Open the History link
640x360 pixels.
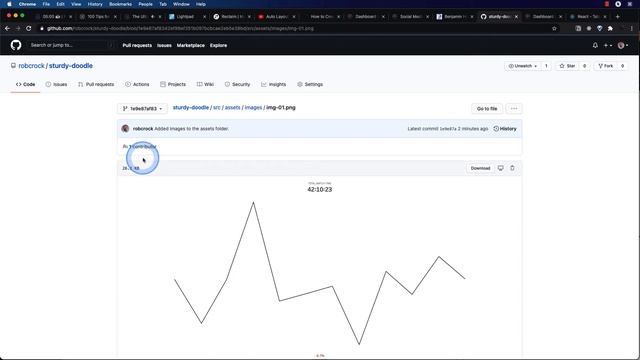point(505,129)
